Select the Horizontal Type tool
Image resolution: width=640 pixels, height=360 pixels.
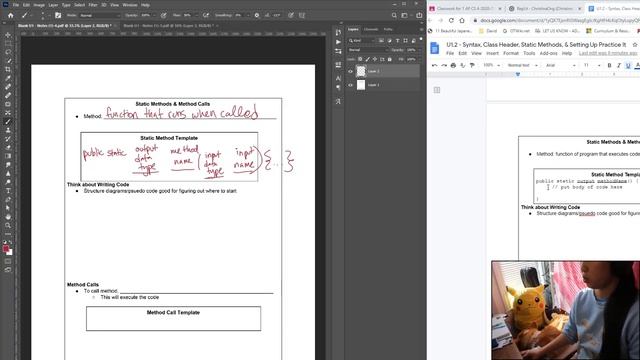point(8,191)
